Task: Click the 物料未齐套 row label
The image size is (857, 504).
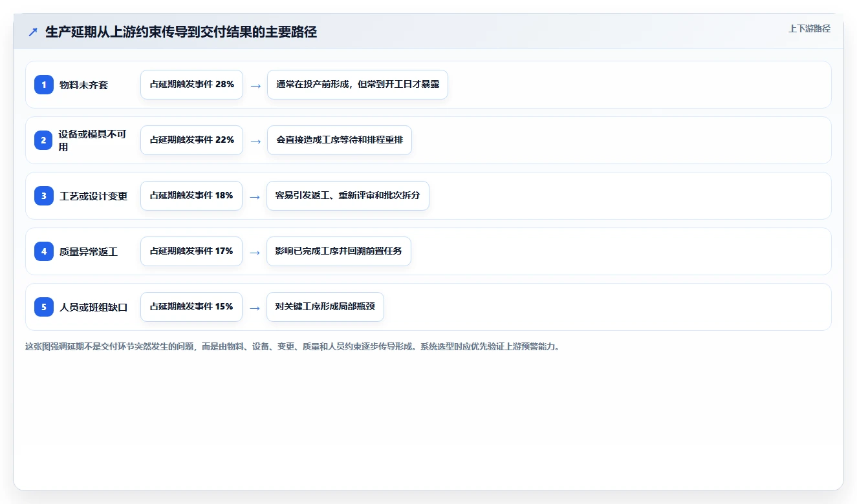Action: [x=84, y=85]
